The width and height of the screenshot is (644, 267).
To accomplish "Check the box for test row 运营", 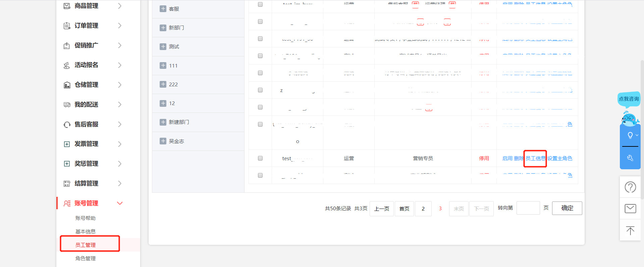I will [x=260, y=158].
